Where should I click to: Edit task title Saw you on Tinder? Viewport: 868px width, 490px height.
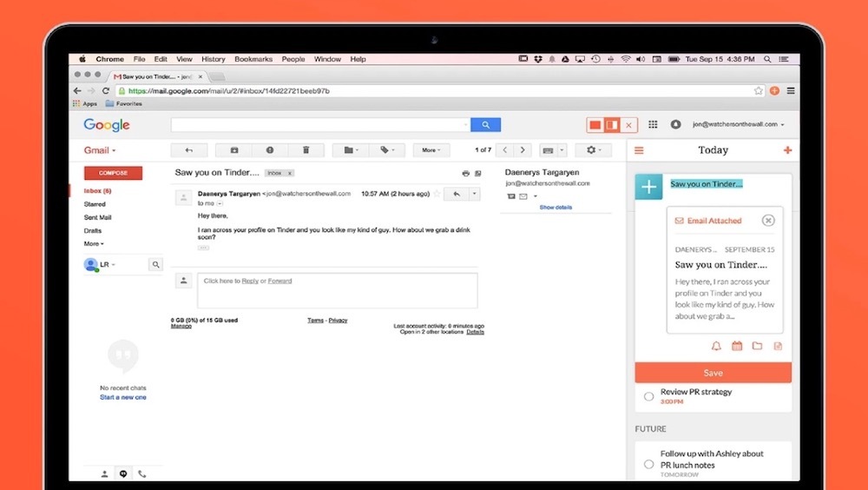[x=707, y=184]
